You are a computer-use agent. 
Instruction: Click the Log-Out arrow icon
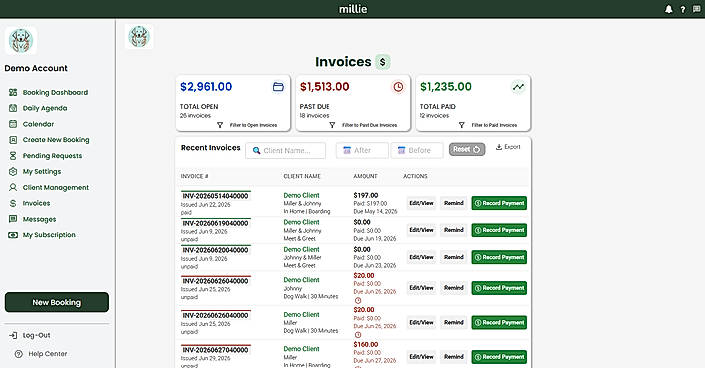click(x=13, y=335)
